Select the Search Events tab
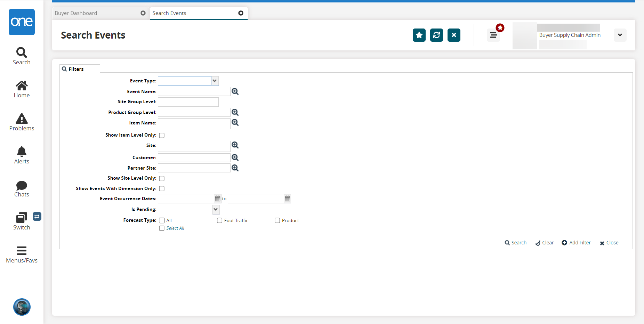 coord(199,13)
